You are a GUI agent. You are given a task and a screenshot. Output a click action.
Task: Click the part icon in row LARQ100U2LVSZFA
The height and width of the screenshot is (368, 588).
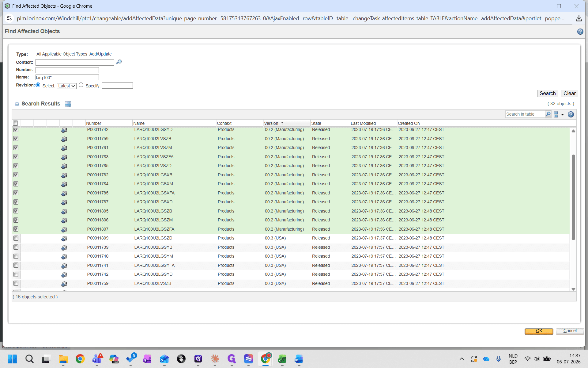(x=64, y=157)
